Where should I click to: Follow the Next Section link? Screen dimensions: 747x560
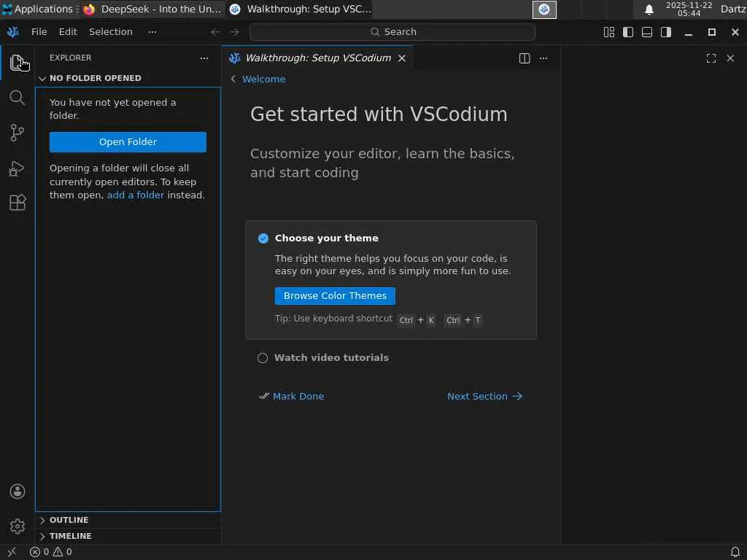pyautogui.click(x=484, y=397)
